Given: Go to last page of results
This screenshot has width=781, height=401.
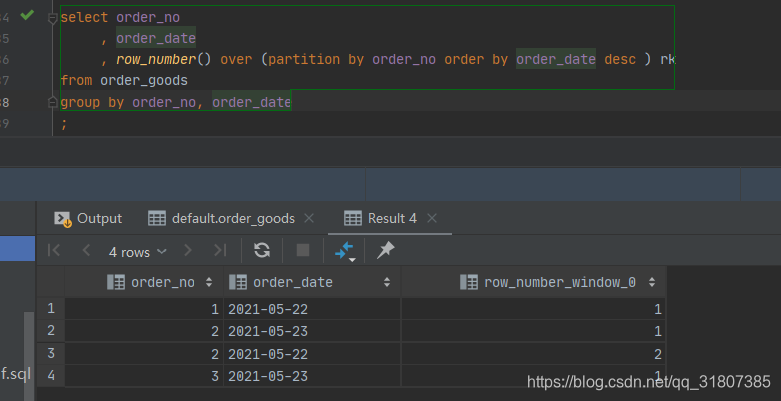Looking at the screenshot, I should click(220, 250).
